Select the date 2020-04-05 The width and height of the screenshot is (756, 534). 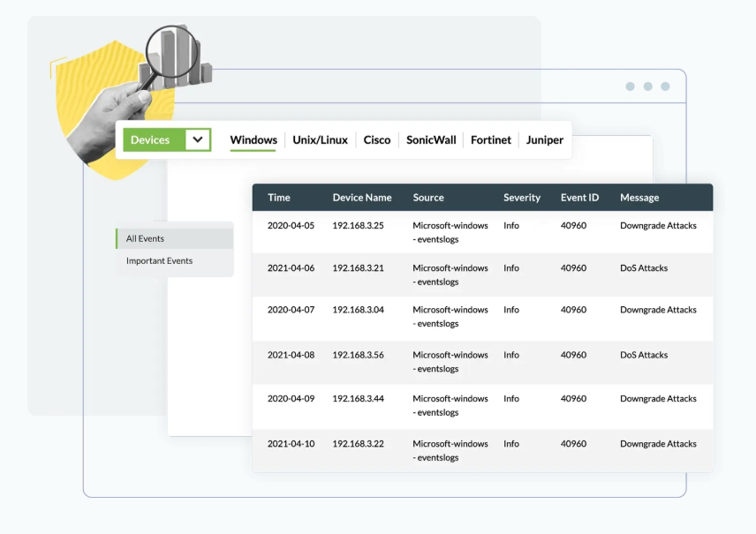coord(291,226)
